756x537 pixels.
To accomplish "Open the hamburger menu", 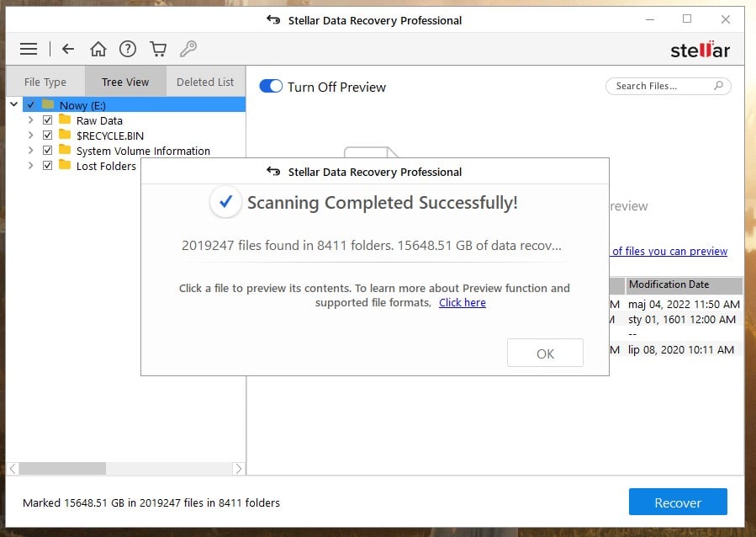I will pyautogui.click(x=29, y=49).
